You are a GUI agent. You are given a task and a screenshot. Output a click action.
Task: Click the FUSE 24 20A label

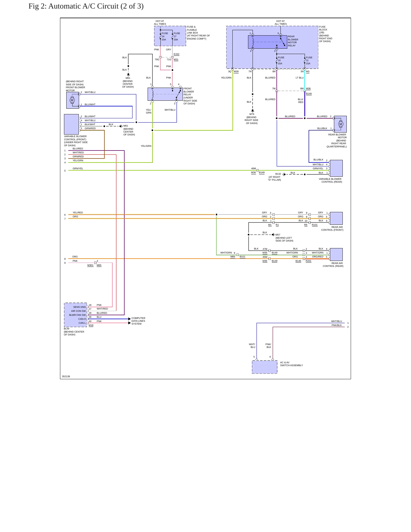coord(165,36)
